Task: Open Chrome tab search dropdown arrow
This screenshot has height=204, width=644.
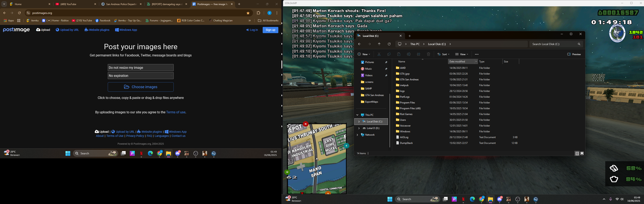Action: pyautogui.click(x=4, y=4)
